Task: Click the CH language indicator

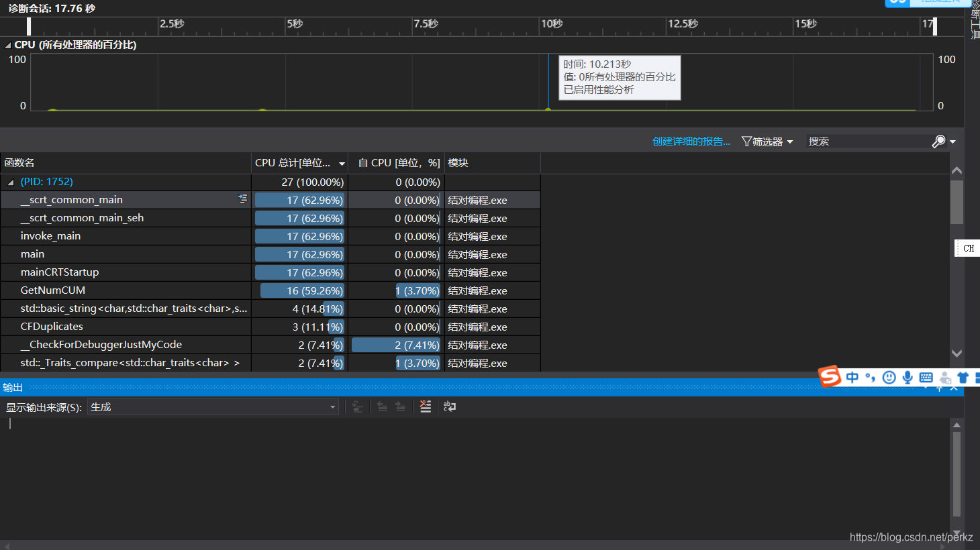Action: point(967,248)
